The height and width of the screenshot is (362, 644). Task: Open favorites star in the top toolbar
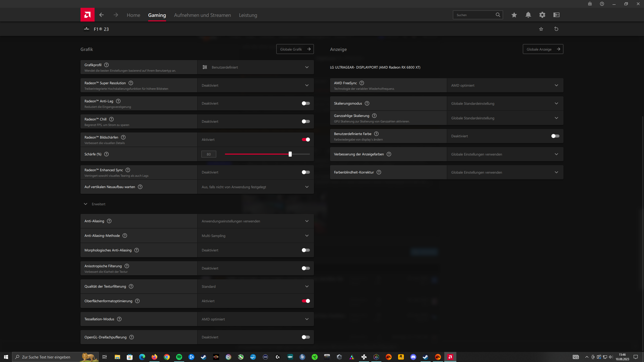(514, 15)
